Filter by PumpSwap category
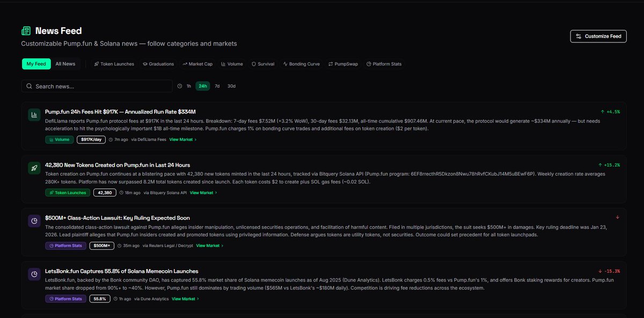The width and height of the screenshot is (644, 318). pos(343,64)
